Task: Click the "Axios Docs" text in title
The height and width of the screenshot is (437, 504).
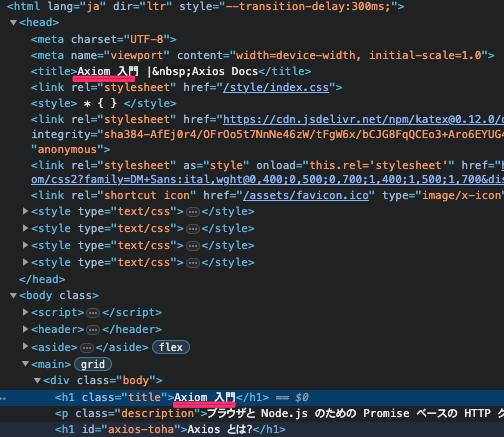Action: click(225, 71)
